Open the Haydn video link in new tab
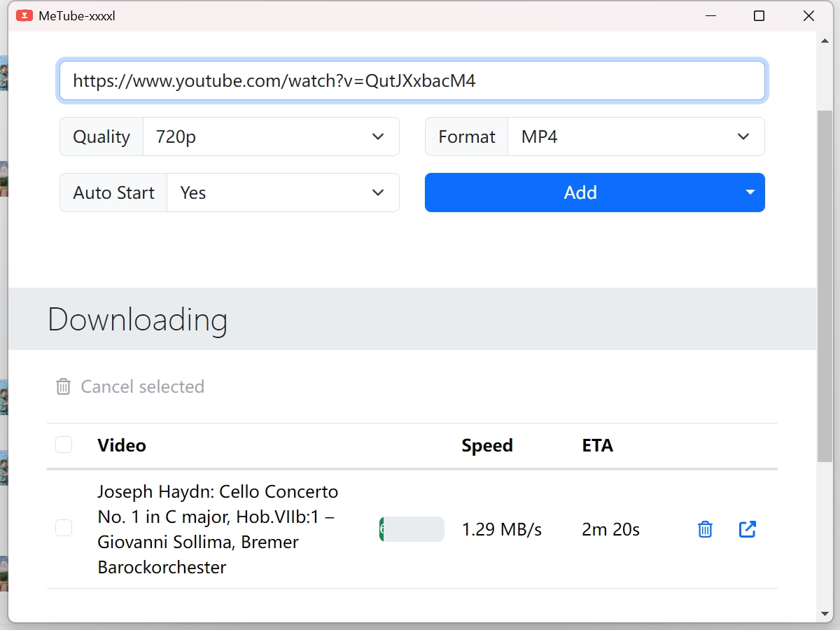Screen dimensions: 840x630 [748, 529]
